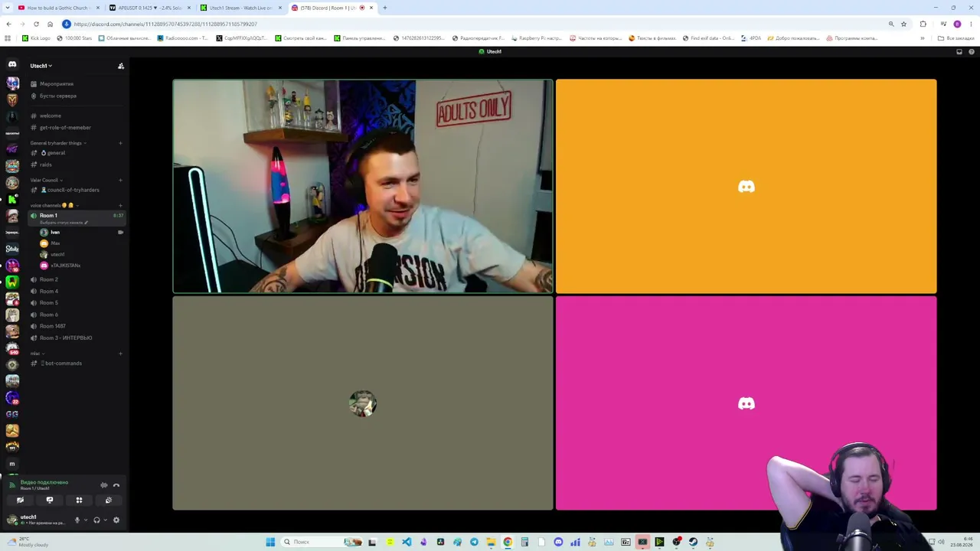Open Discord direct messages home icon
This screenshot has width=980, height=551.
point(12,65)
